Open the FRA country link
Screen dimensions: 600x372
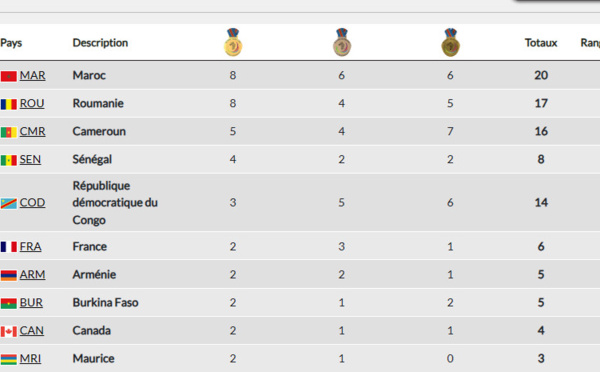click(31, 246)
